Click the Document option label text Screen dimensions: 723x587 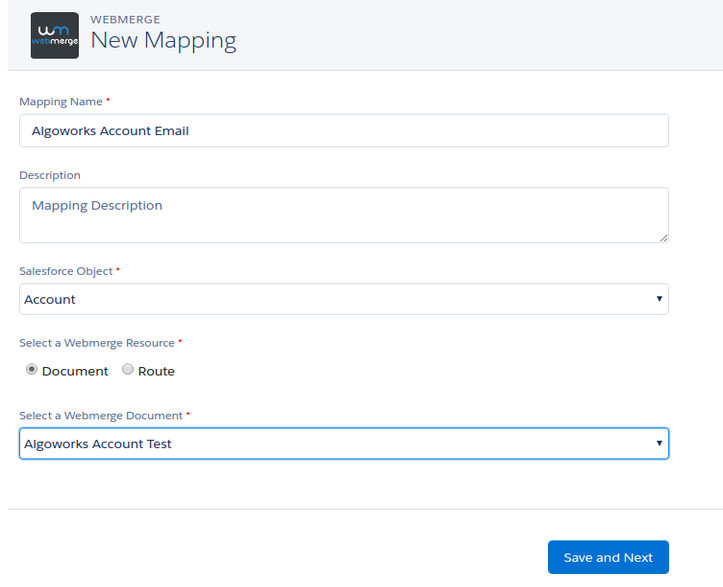(75, 371)
